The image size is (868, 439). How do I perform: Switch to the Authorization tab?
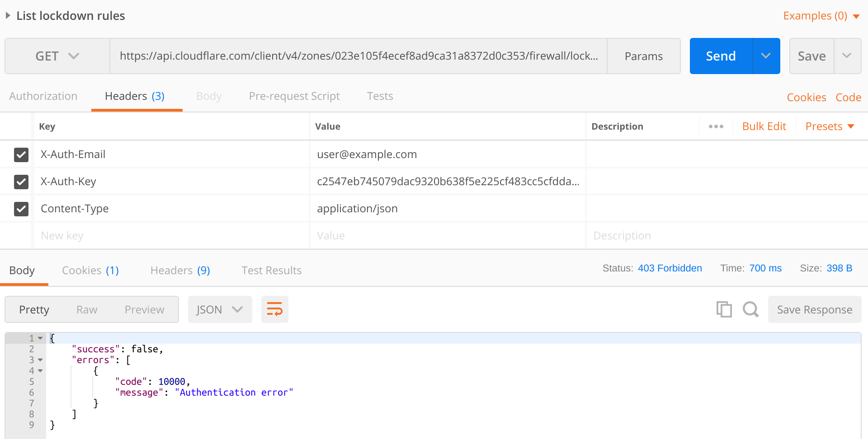[x=43, y=96]
